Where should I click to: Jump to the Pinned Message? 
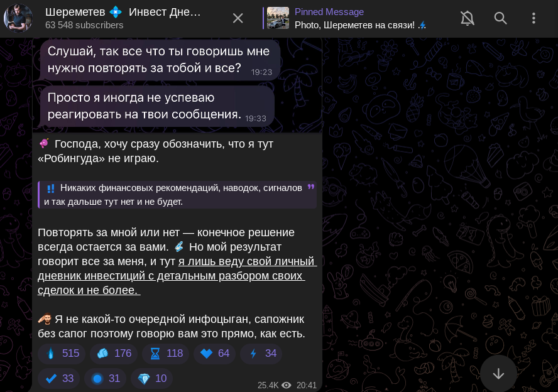pyautogui.click(x=360, y=18)
